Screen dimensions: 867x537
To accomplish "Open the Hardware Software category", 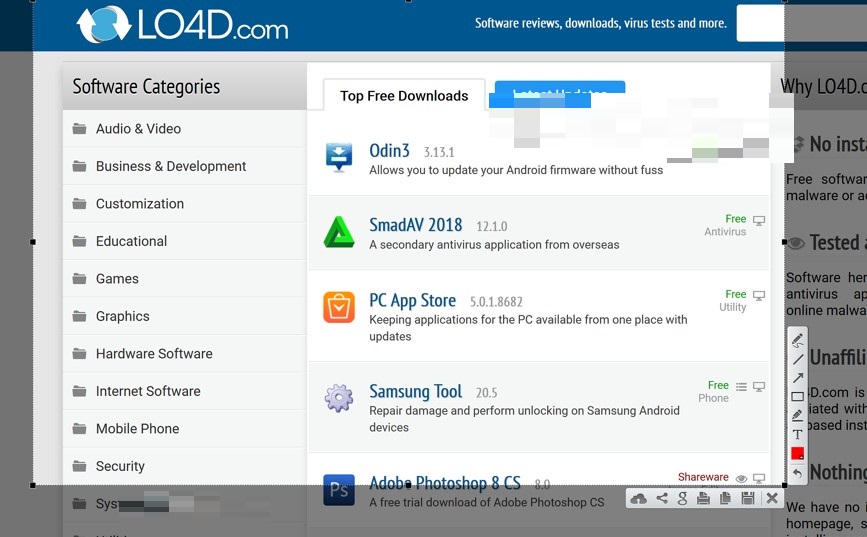I will [154, 354].
